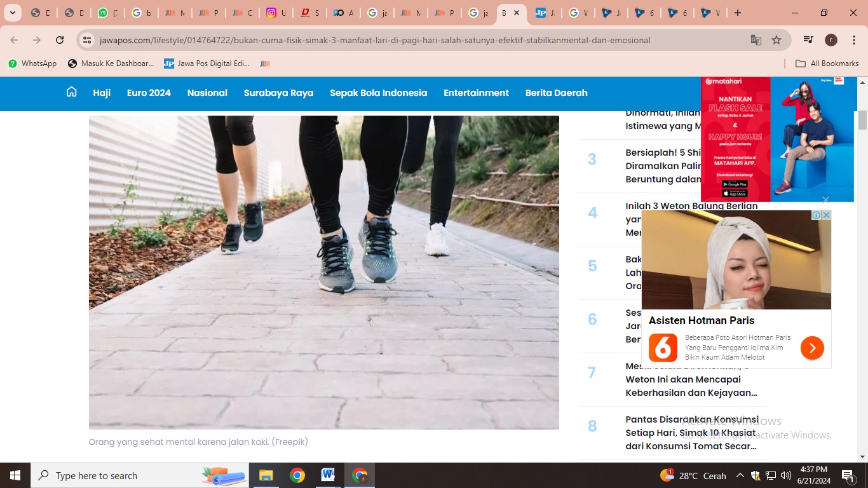Screen dimensions: 868x488
Task: Show hidden system tray icons
Action: tap(740, 475)
